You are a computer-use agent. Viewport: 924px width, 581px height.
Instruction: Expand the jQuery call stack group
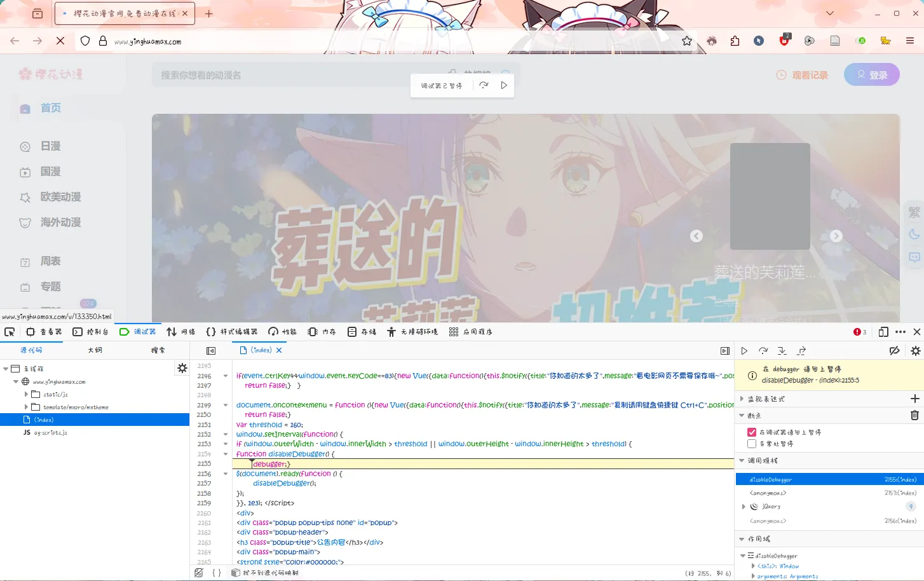(x=744, y=507)
